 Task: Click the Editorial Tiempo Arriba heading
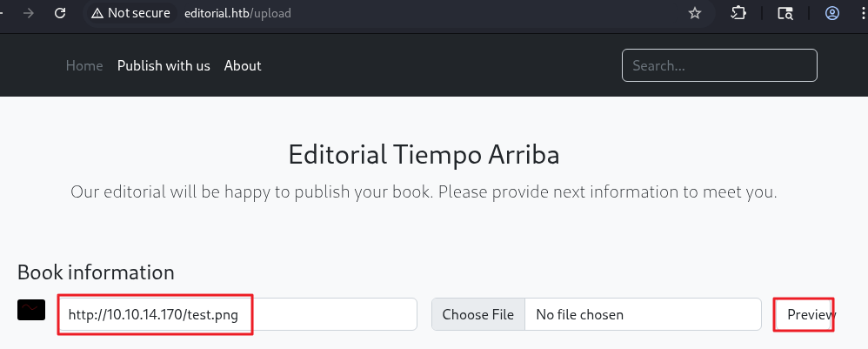tap(424, 155)
